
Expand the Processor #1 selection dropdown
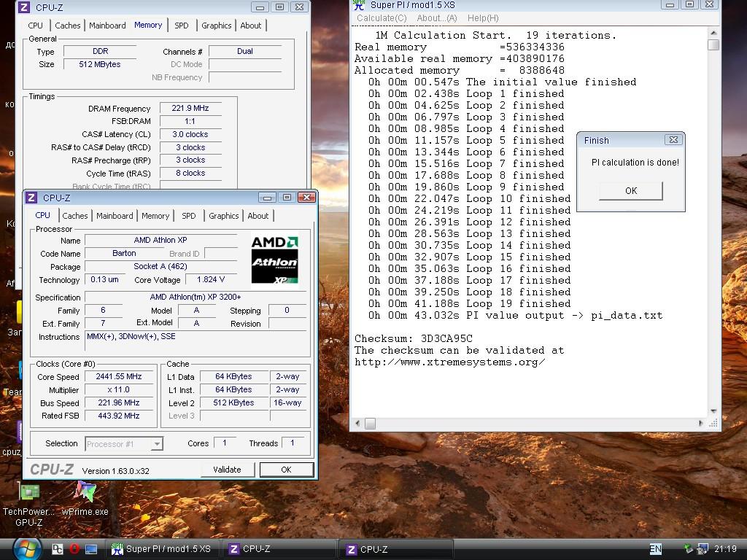tap(157, 444)
